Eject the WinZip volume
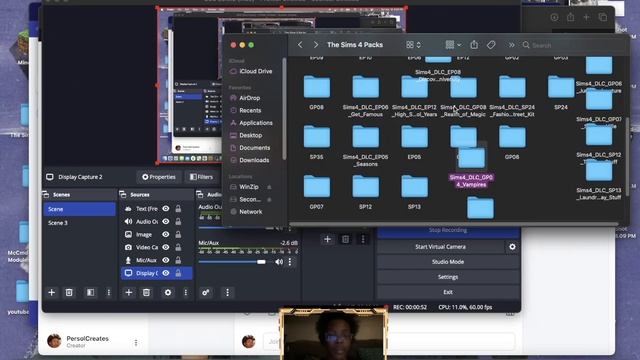The width and height of the screenshot is (640, 360). point(269,187)
